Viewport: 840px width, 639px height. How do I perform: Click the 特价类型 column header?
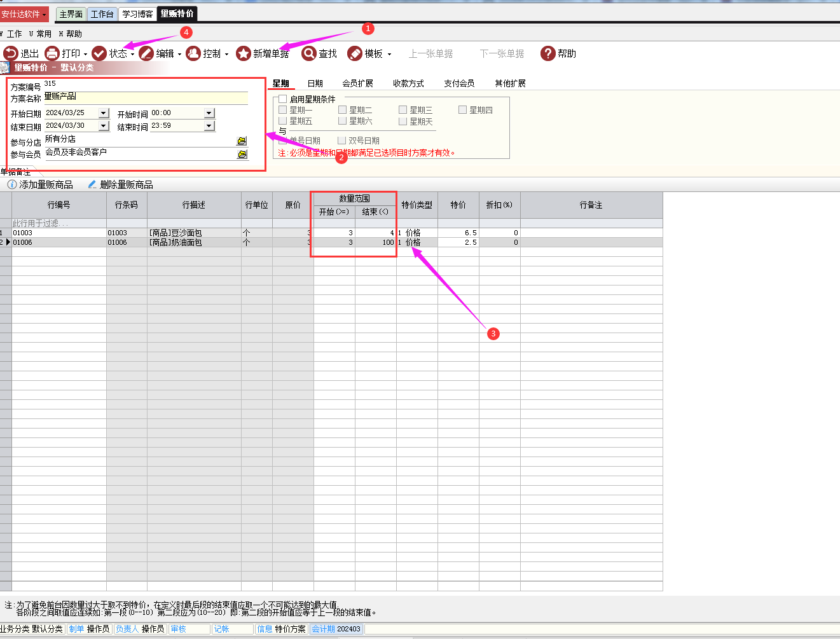pyautogui.click(x=417, y=205)
